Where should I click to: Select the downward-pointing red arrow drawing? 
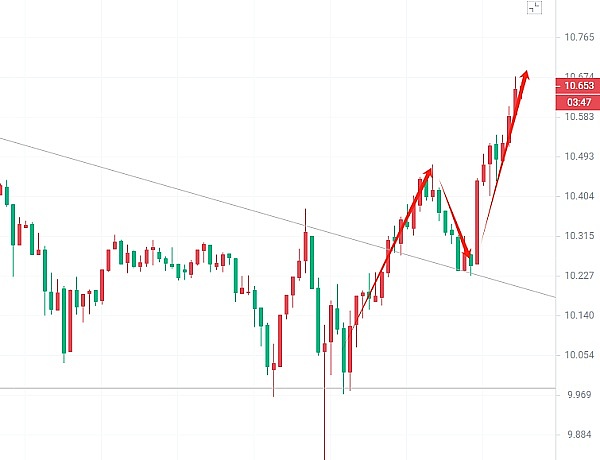[455, 222]
